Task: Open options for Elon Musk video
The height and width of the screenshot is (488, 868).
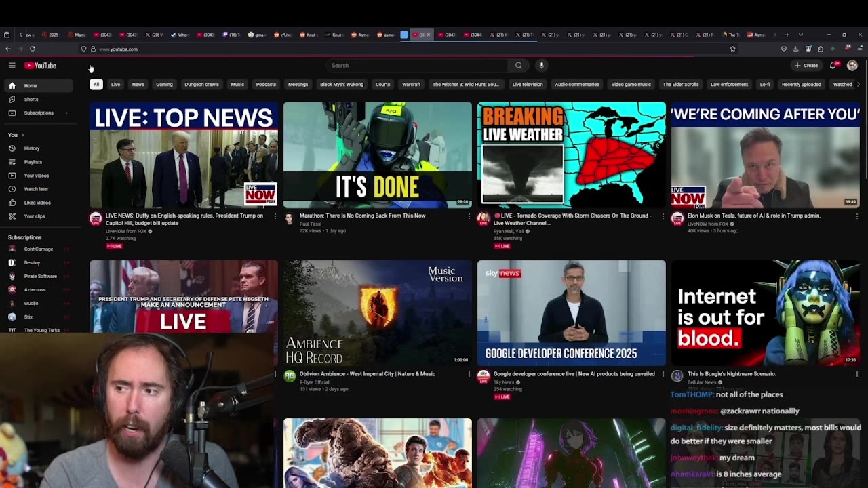Action: pos(856,216)
